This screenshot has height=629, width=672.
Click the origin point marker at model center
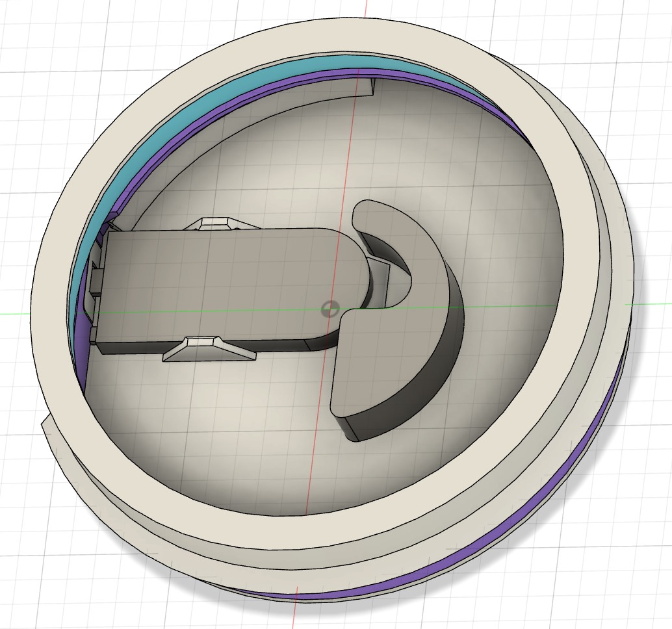coord(330,307)
